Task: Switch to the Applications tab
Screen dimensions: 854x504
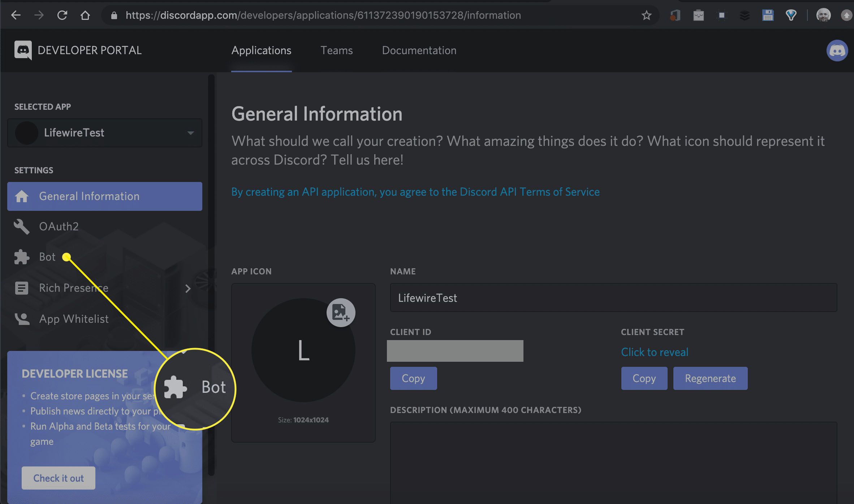Action: [261, 51]
